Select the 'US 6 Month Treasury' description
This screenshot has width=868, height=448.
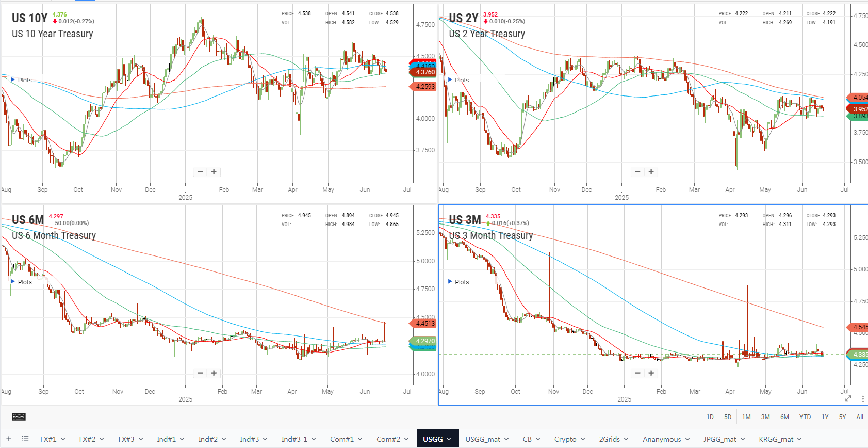tap(54, 235)
